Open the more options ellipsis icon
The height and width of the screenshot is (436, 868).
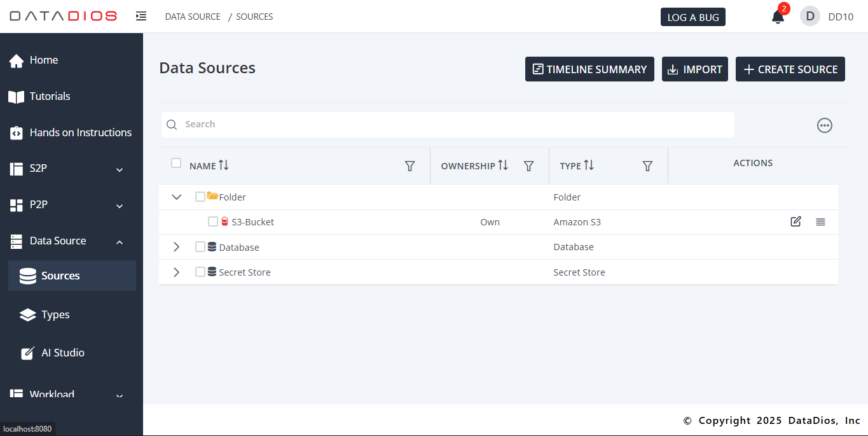point(824,125)
